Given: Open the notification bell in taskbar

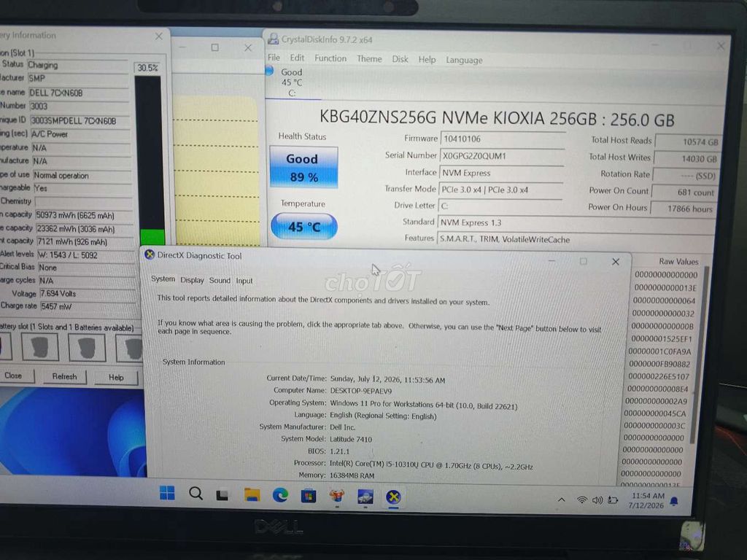Looking at the screenshot, I should tap(674, 501).
